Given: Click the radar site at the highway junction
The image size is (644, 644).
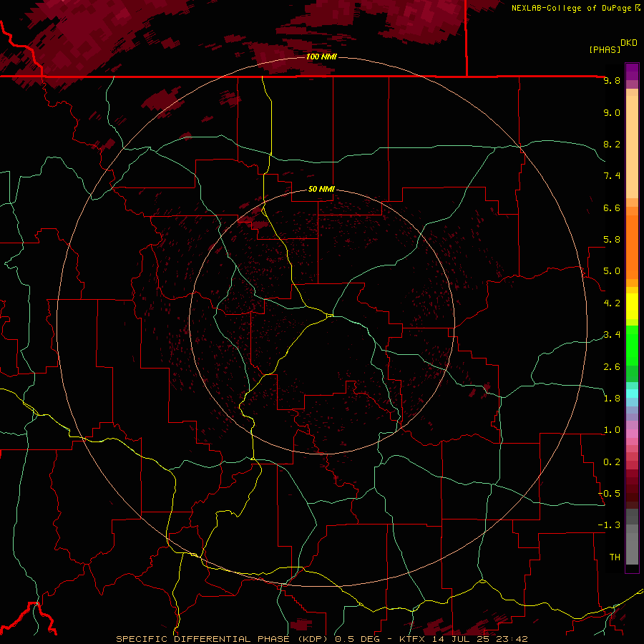Looking at the screenshot, I should click(330, 315).
